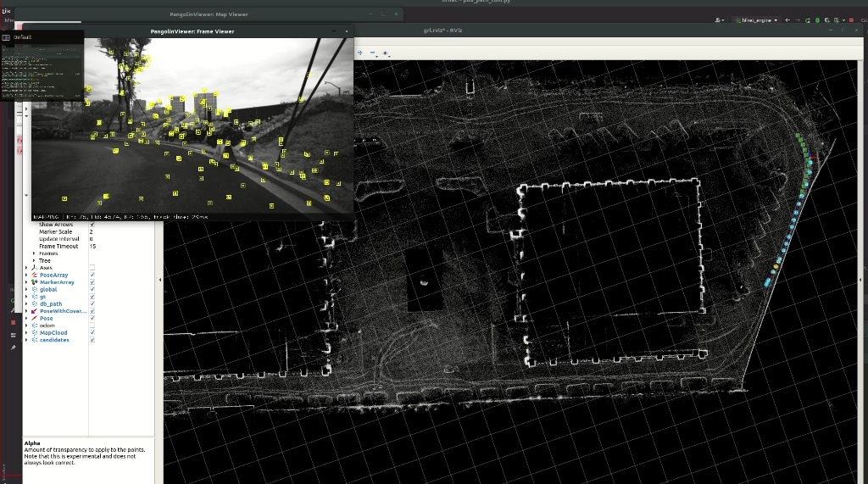
Task: Expand the candidates display properties
Action: (x=26, y=340)
